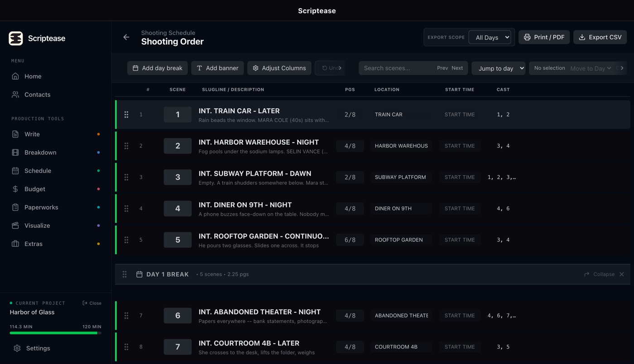Screen dimensions: 634x364
Task: Click pages value 6/8 for Rooftop Garden
Action: pos(350,239)
